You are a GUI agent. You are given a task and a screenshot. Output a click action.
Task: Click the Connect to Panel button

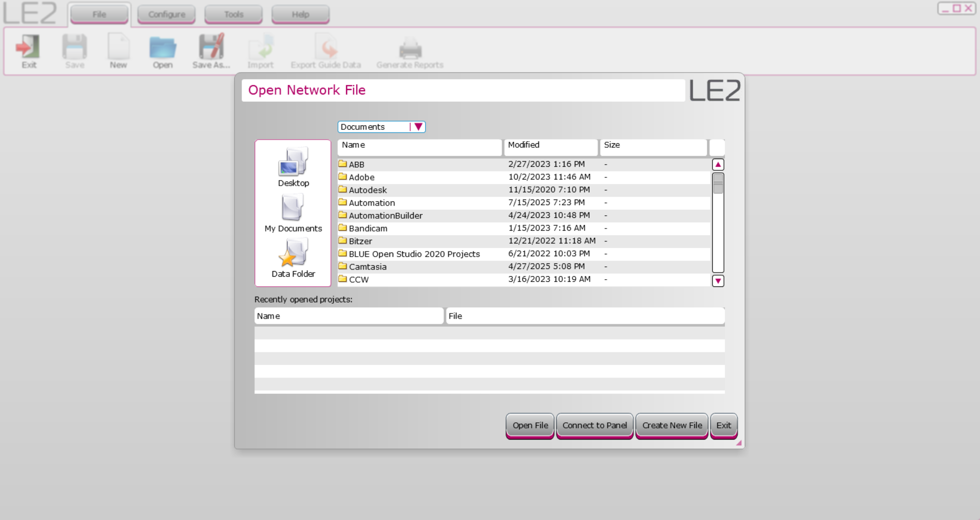coord(594,425)
